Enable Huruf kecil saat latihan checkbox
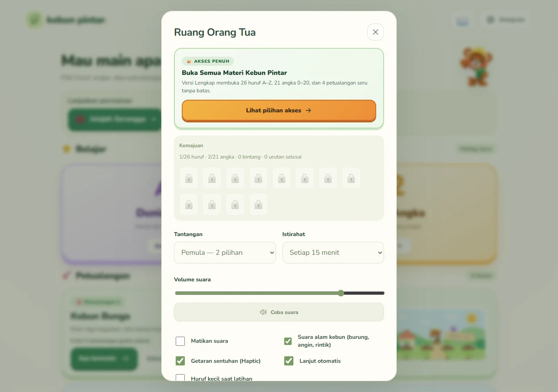This screenshot has width=558, height=392. 180,378
